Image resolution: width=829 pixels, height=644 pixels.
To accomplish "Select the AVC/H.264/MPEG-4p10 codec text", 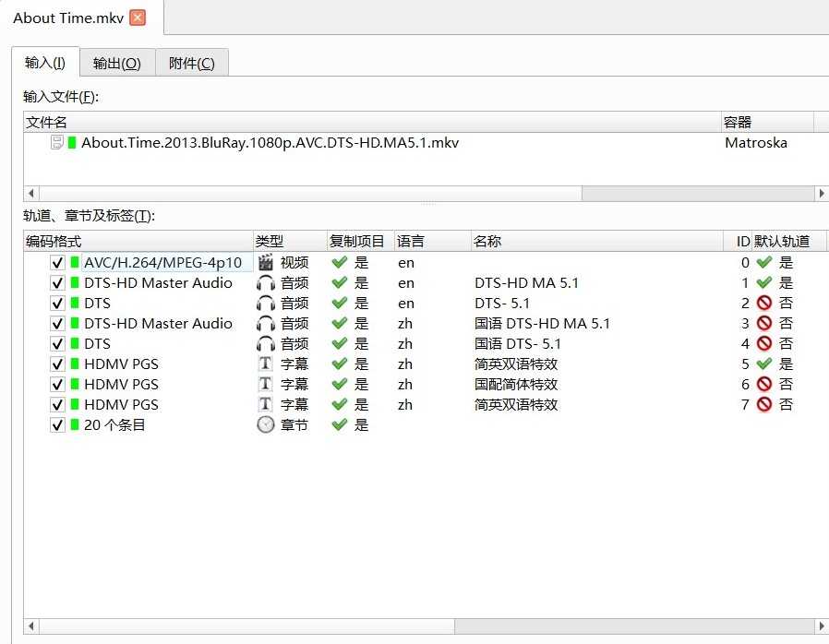I will 162,263.
